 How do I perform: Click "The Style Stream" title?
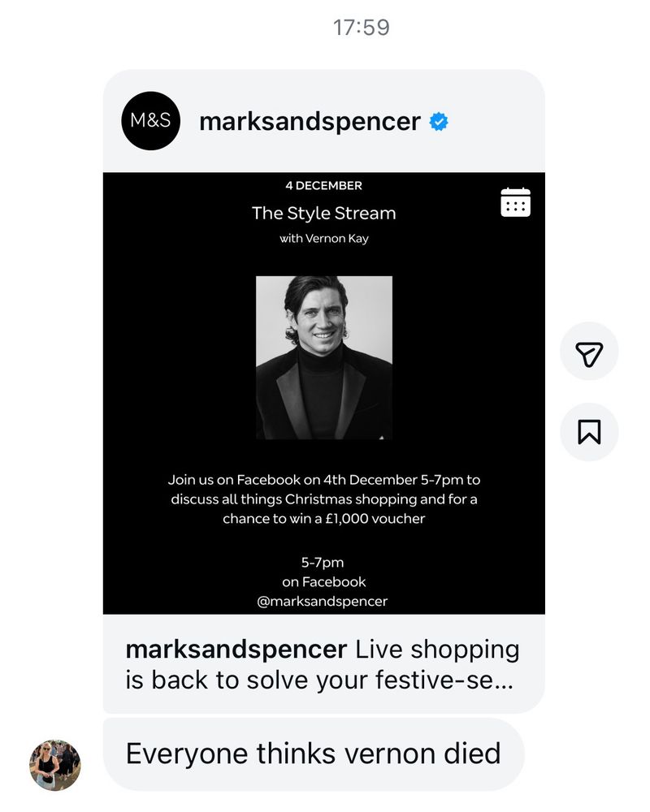(x=324, y=214)
